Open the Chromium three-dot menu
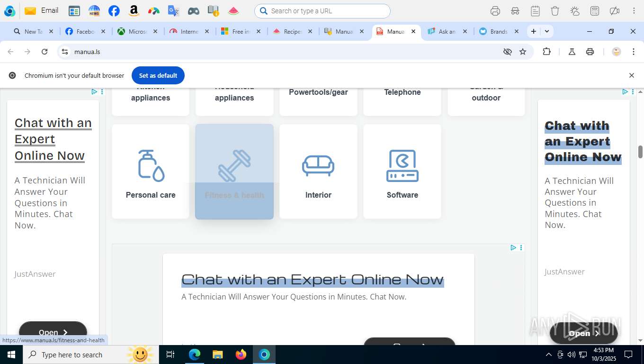 click(634, 52)
